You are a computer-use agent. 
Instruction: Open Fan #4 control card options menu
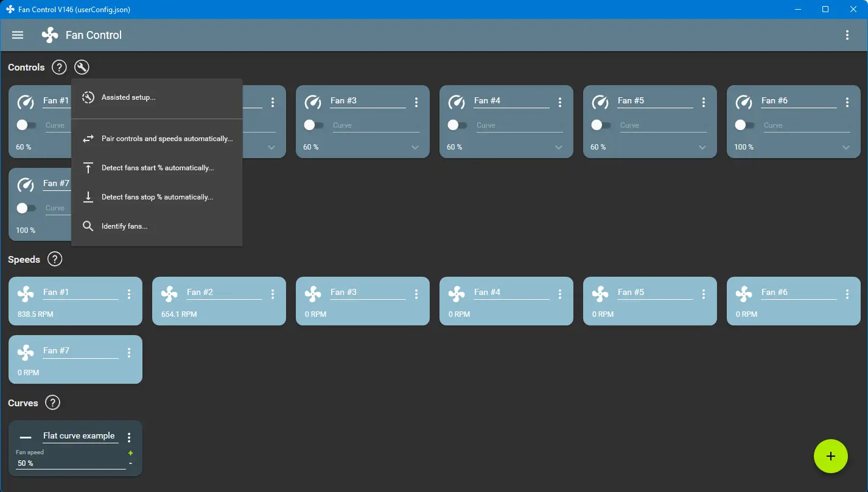coord(560,102)
